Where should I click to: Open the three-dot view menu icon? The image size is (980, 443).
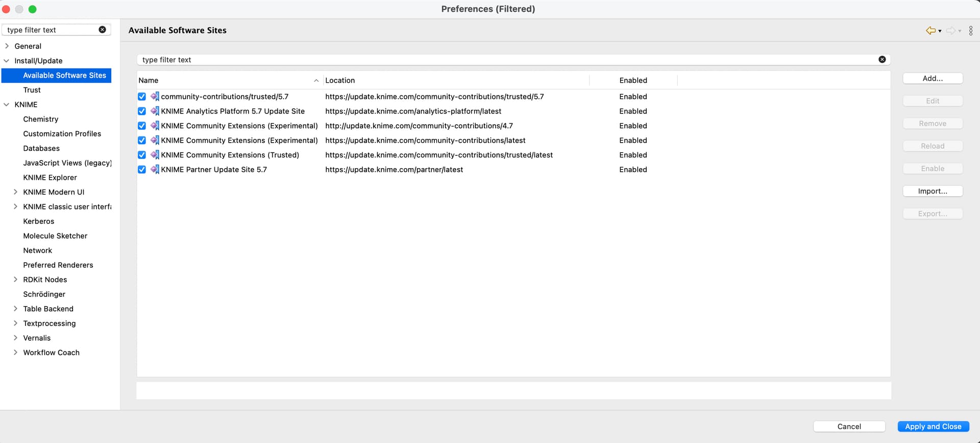pyautogui.click(x=970, y=31)
